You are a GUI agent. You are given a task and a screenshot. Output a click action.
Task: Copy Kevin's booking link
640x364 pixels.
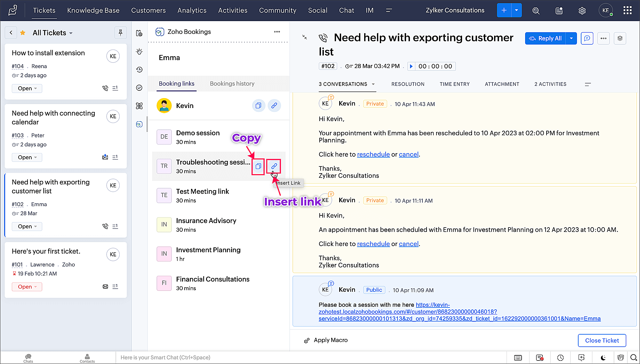[258, 105]
